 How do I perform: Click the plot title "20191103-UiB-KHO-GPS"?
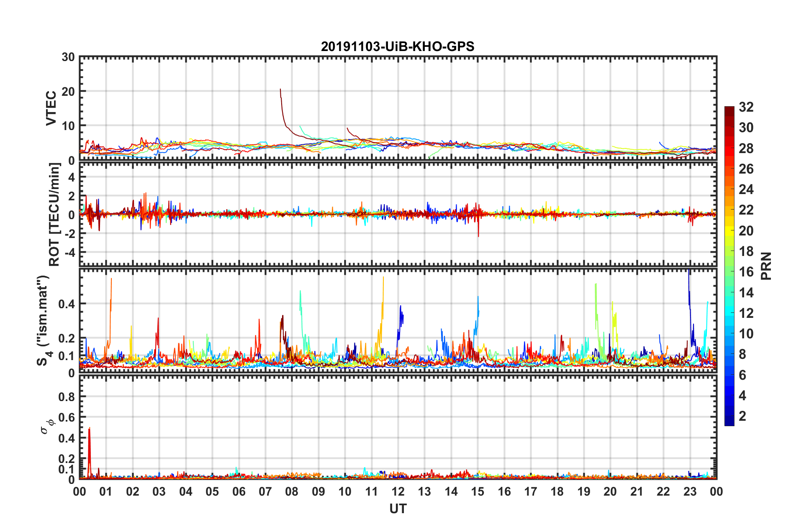[x=398, y=46]
